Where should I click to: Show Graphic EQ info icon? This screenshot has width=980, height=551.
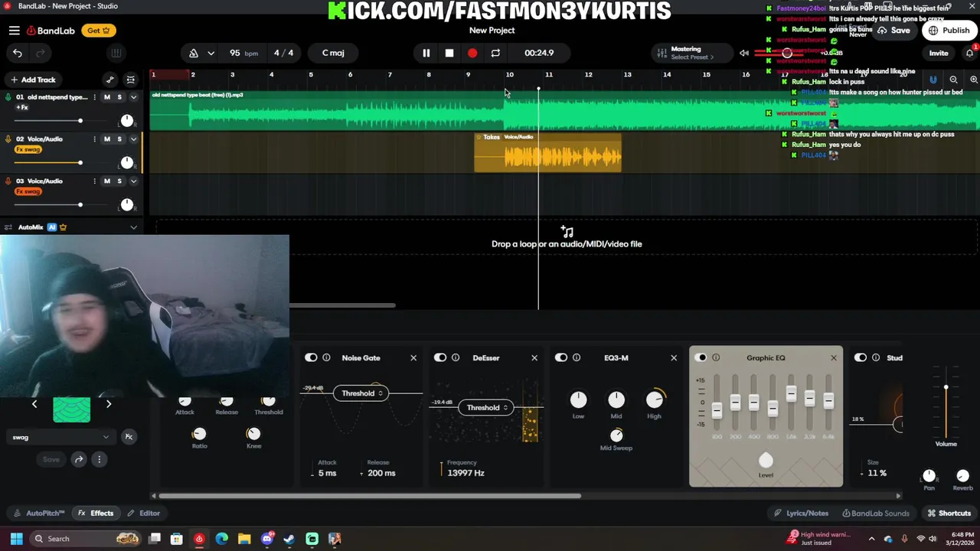coord(716,357)
